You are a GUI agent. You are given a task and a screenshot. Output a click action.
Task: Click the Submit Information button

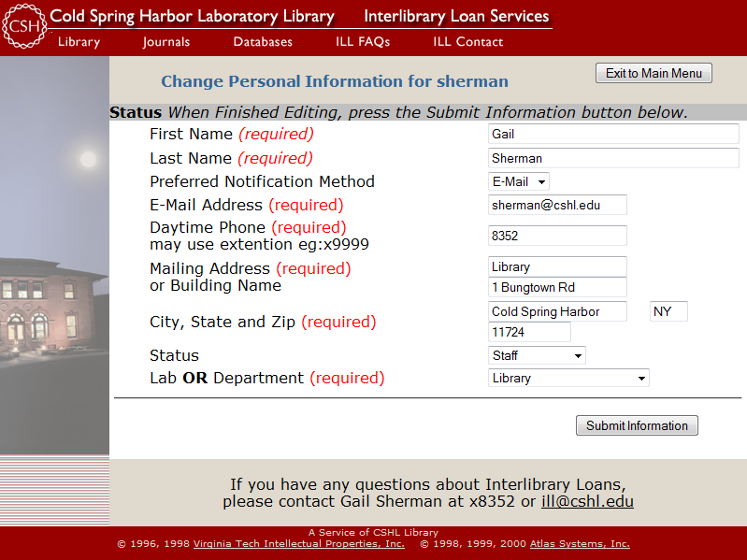(637, 425)
